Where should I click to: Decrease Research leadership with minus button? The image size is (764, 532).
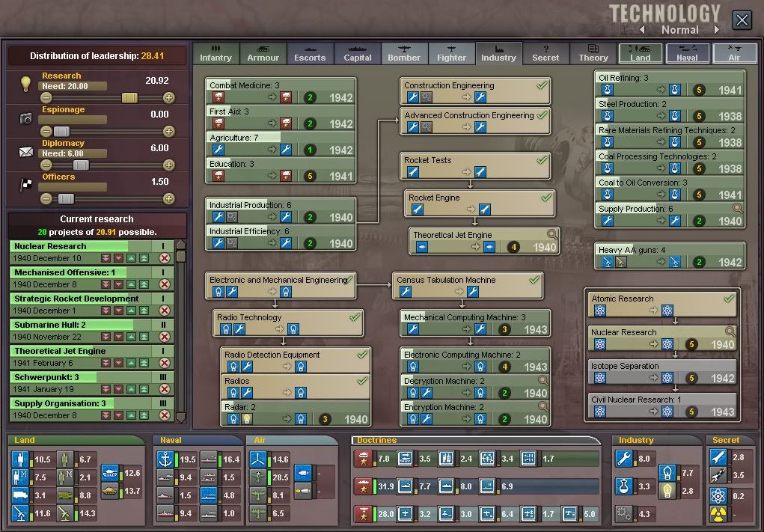(x=46, y=98)
